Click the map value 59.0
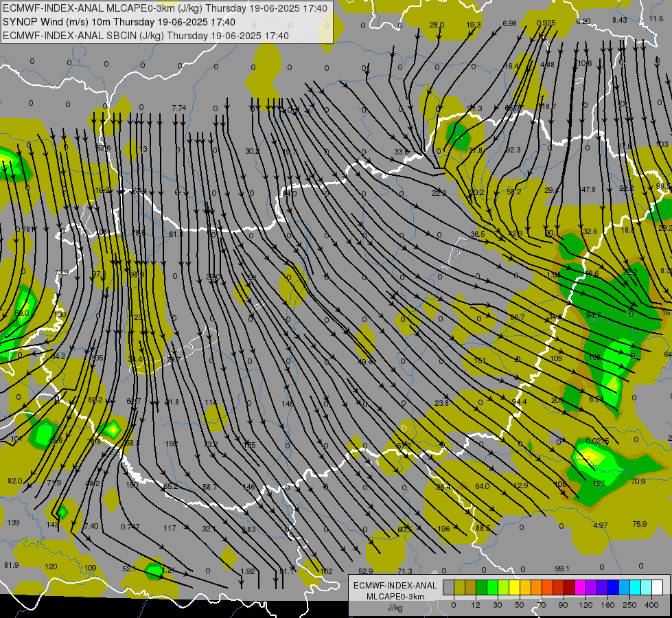 tap(21, 314)
